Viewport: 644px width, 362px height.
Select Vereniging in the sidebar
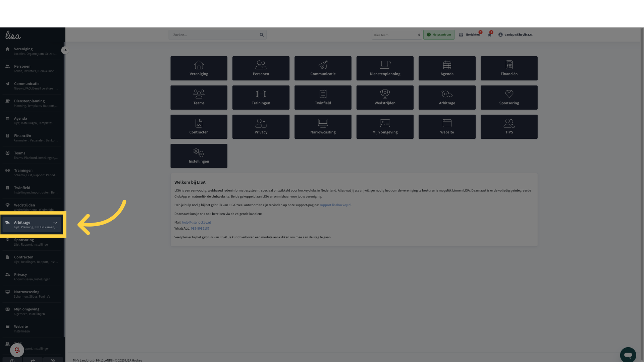[32, 51]
